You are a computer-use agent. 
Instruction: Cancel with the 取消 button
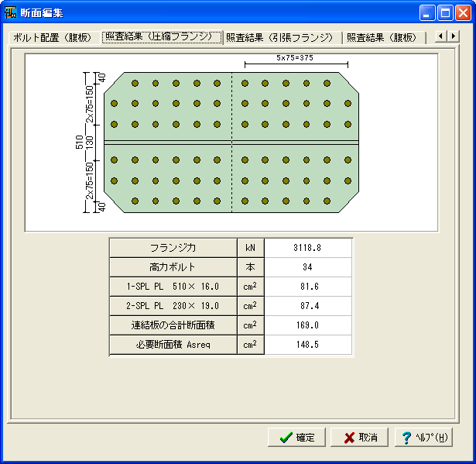click(x=359, y=437)
